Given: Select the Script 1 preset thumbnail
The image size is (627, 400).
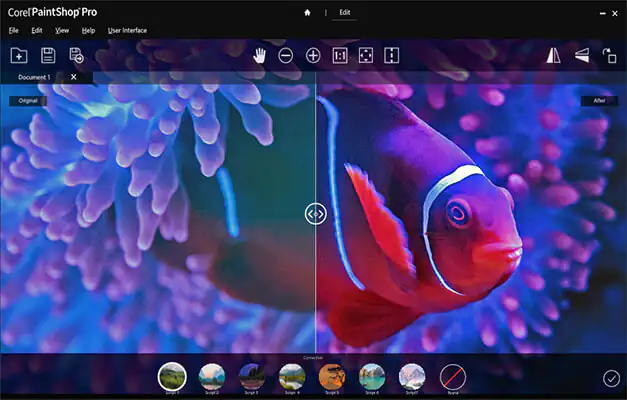Looking at the screenshot, I should (x=172, y=375).
